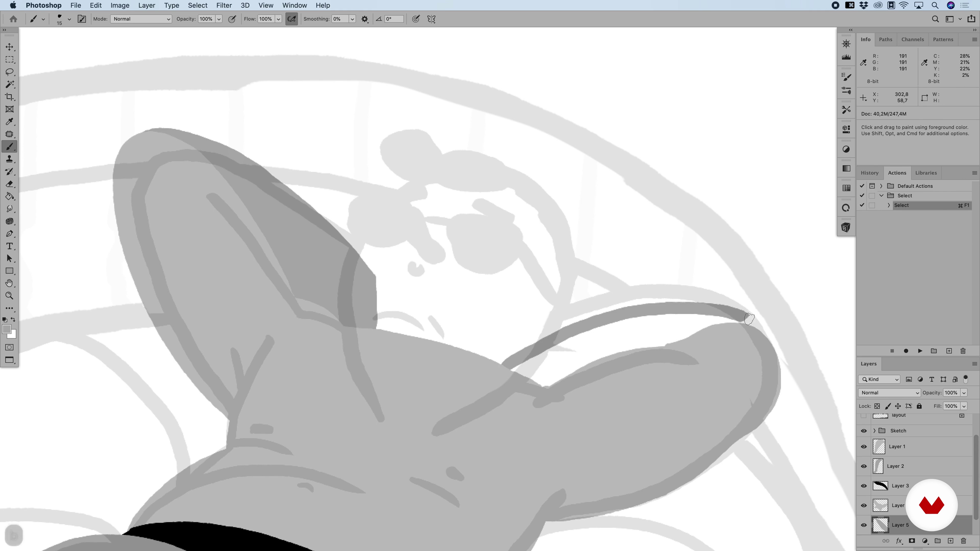Image resolution: width=980 pixels, height=551 pixels.
Task: Open the brush settings panel toggle
Action: pos(82,19)
